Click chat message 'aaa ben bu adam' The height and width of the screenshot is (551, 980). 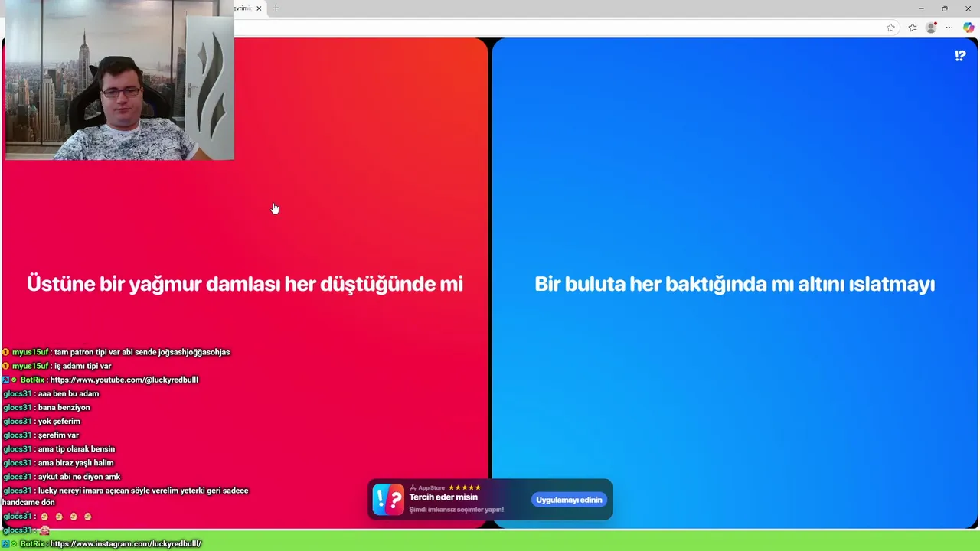click(68, 393)
